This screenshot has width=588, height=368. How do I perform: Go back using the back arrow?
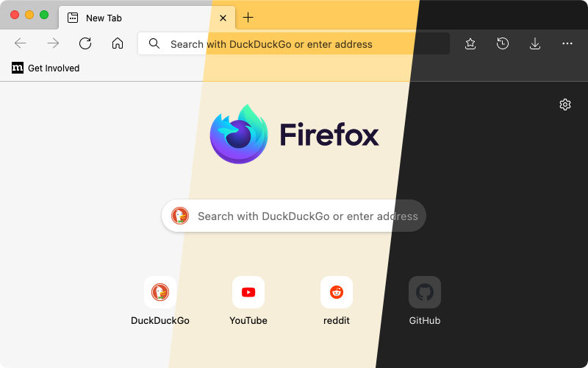pos(21,43)
